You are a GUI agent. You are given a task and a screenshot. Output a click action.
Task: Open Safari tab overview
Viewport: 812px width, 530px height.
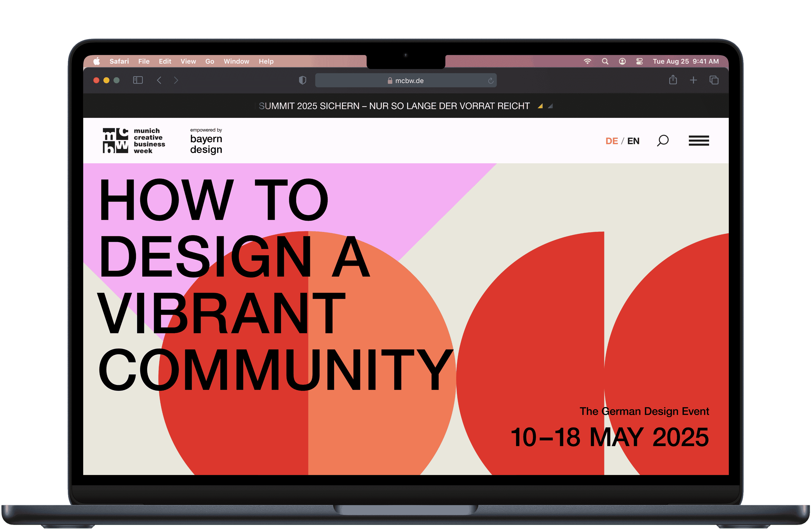point(714,80)
